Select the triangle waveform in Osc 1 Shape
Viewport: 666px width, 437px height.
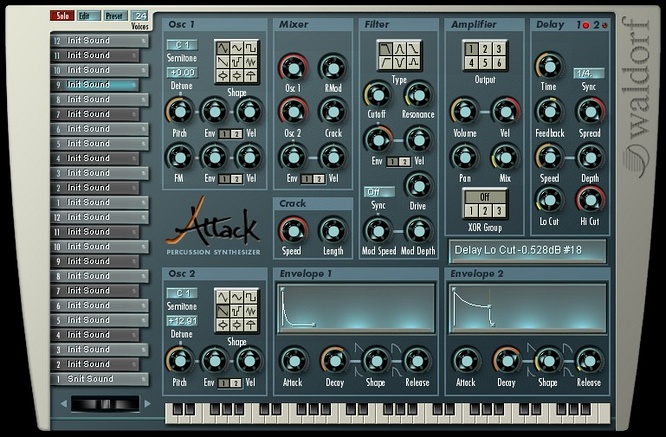pos(223,48)
